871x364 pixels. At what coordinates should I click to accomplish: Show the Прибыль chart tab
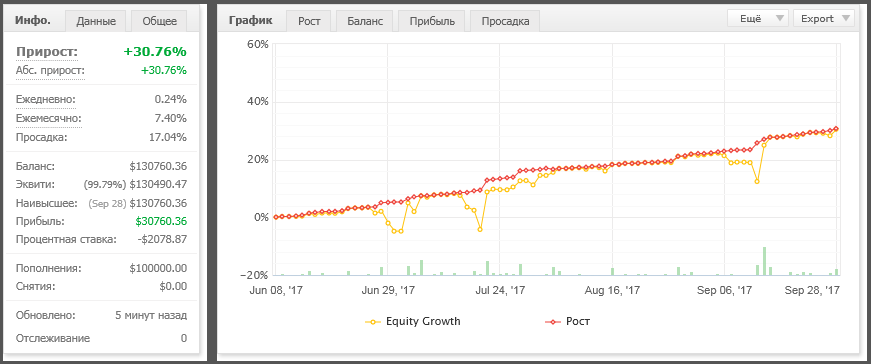(432, 21)
